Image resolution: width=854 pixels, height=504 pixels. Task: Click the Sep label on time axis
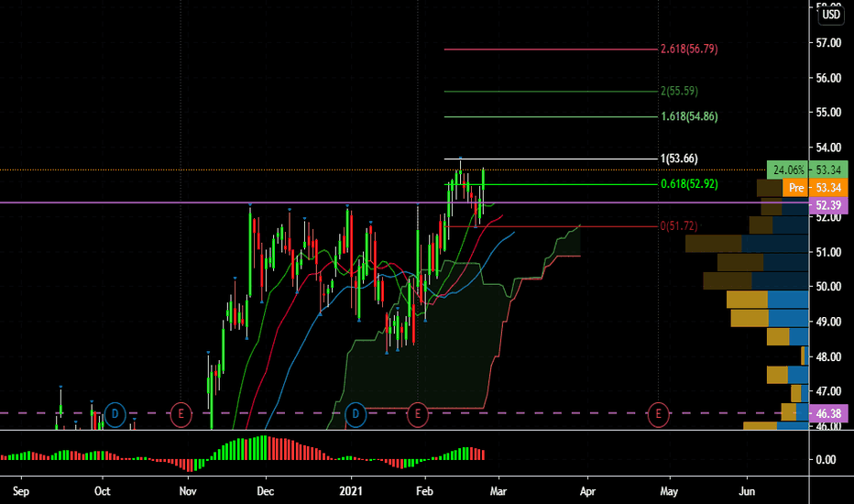21,491
